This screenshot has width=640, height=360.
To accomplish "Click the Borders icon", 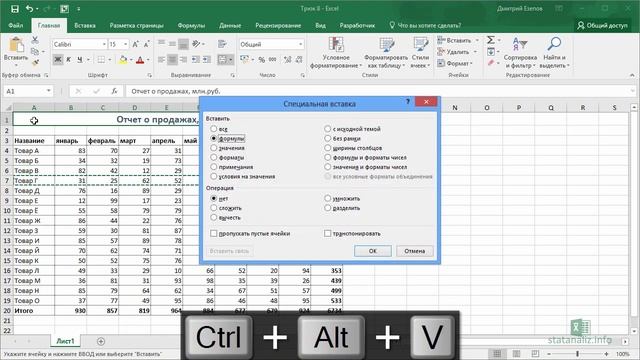I will click(x=101, y=60).
